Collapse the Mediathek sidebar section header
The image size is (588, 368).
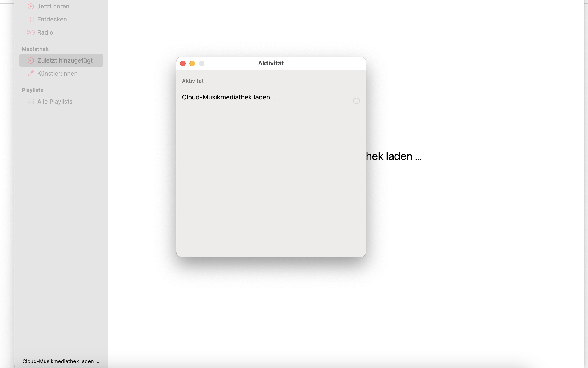pos(35,49)
